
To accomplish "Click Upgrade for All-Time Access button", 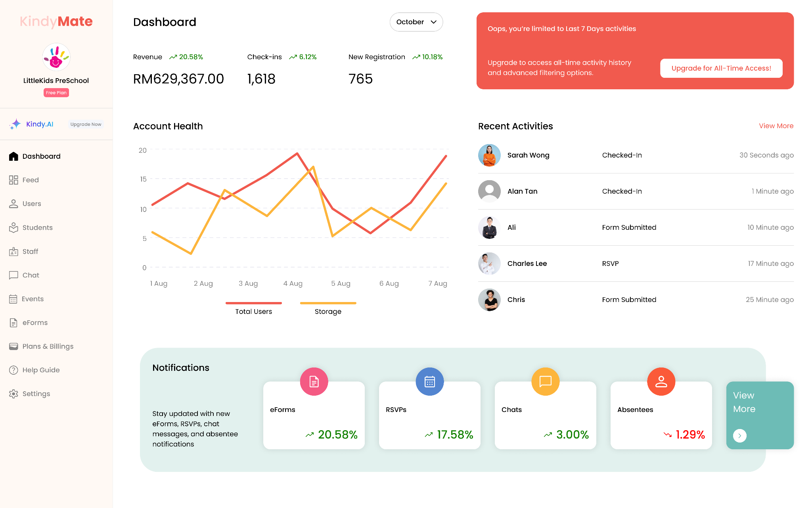I will click(721, 68).
